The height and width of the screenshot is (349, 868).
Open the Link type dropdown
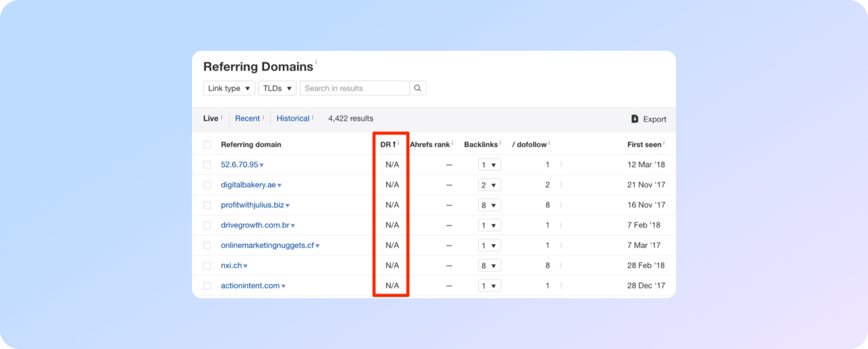(x=229, y=88)
